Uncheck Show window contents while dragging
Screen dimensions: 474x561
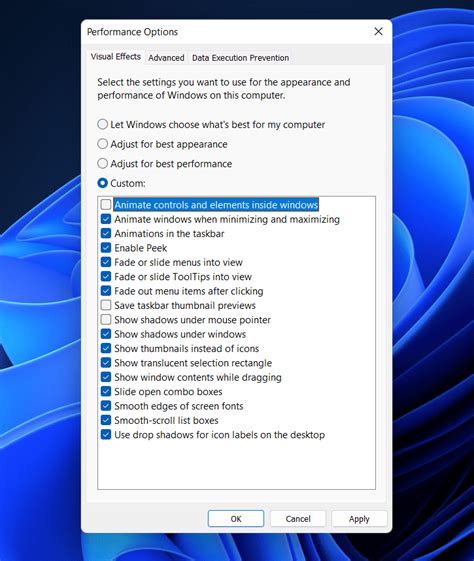click(106, 377)
